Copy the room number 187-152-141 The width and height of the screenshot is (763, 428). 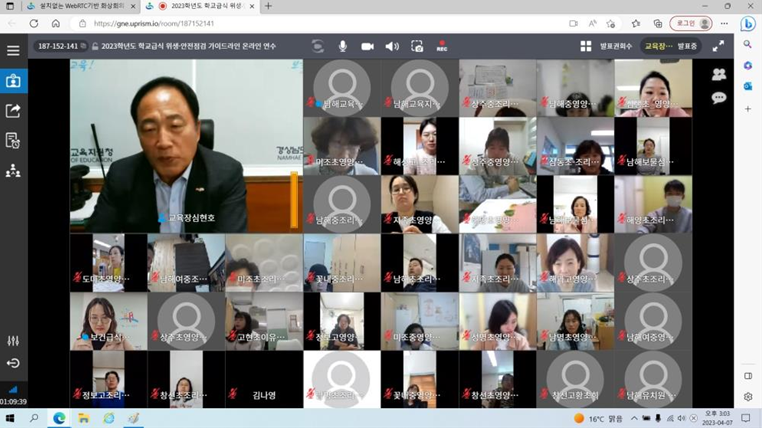coord(83,46)
